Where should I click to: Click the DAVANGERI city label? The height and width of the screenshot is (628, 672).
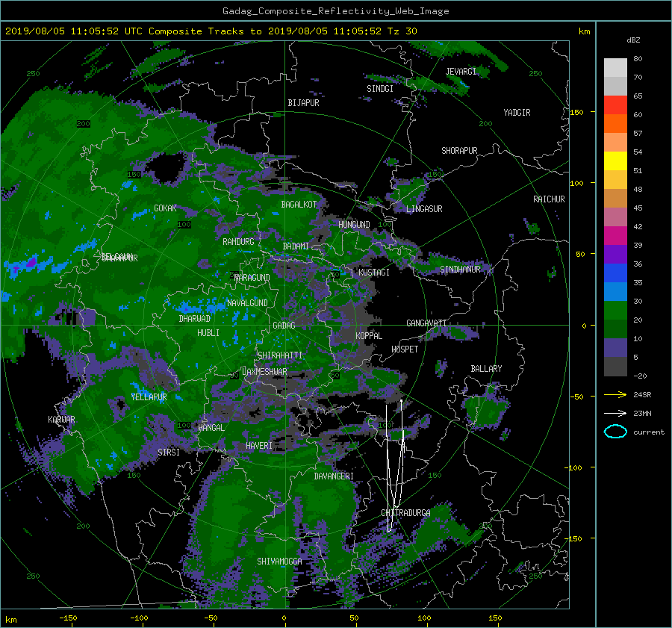(x=334, y=476)
